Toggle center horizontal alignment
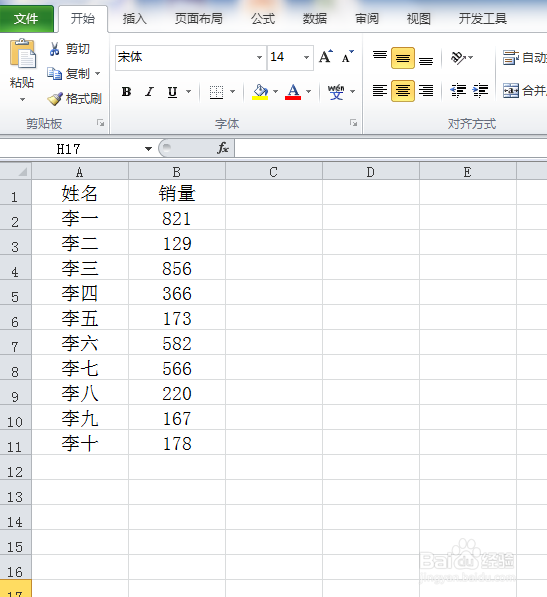The width and height of the screenshot is (547, 597). [x=403, y=91]
